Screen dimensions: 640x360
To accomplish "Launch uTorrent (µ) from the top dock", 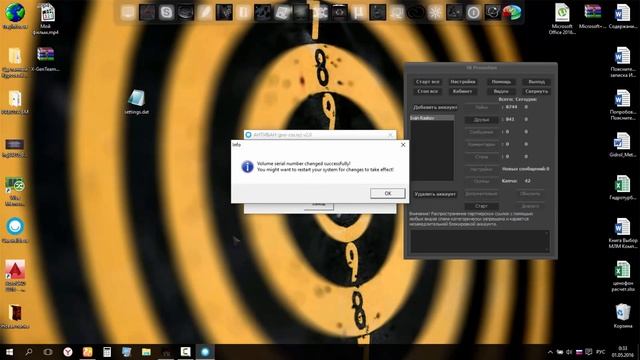I will pos(358,13).
